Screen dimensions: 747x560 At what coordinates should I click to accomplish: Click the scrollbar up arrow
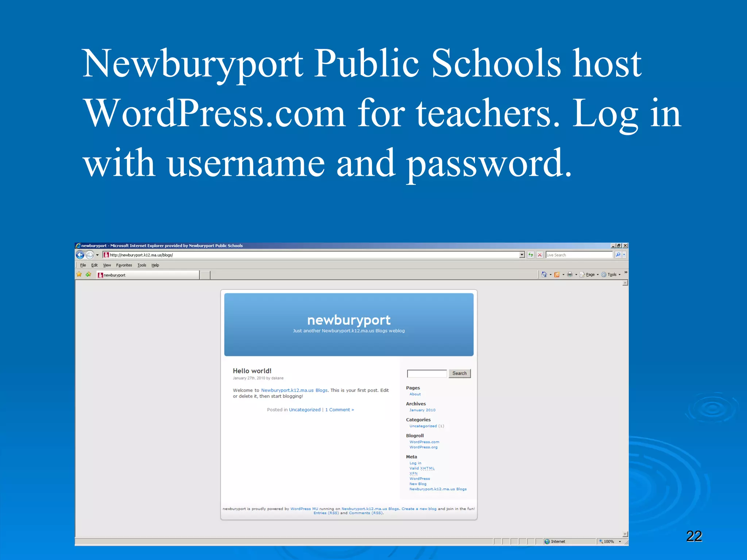pyautogui.click(x=625, y=283)
